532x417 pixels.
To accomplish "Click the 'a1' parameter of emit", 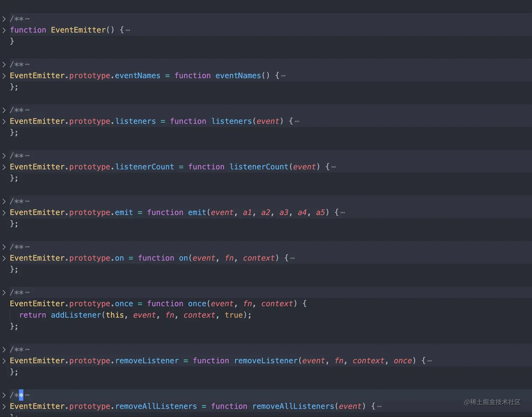I will tap(248, 213).
